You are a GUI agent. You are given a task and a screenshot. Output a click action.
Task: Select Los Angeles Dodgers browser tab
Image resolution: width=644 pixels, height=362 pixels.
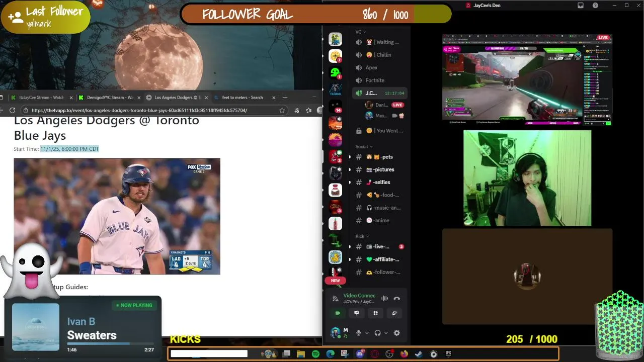point(177,98)
